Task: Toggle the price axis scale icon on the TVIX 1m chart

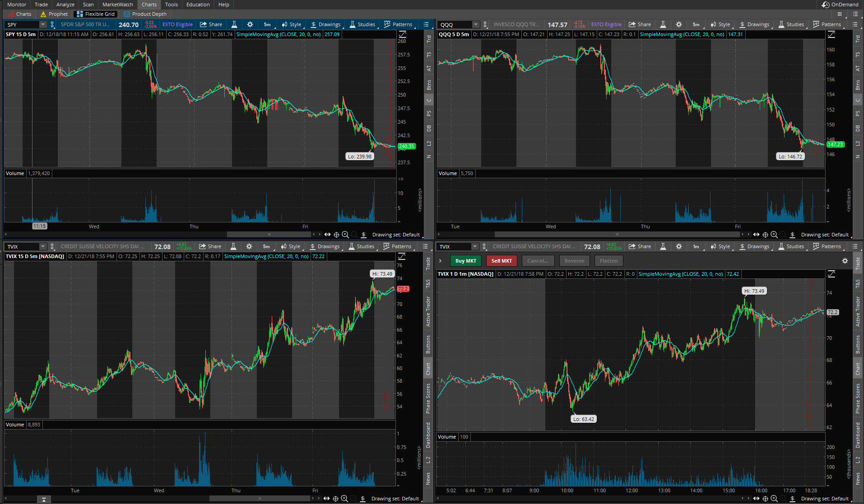Action: coord(831,274)
